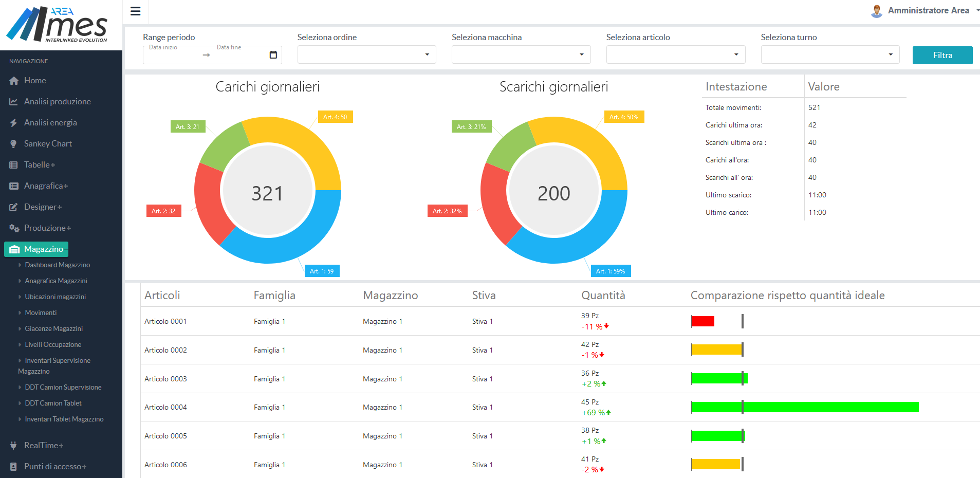Image resolution: width=980 pixels, height=478 pixels.
Task: Open Punti di accesso+ menu
Action: [x=56, y=467]
